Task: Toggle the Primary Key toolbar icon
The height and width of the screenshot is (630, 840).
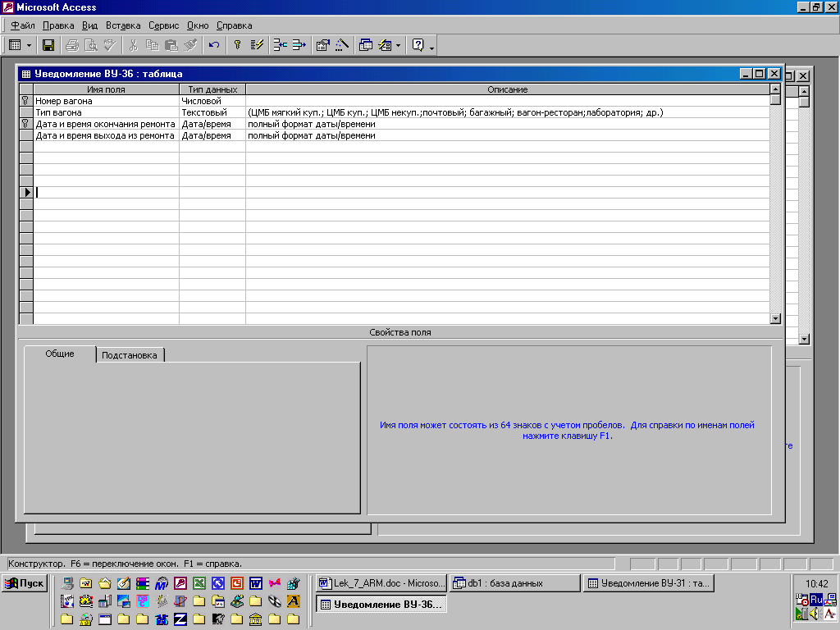Action: (238, 46)
